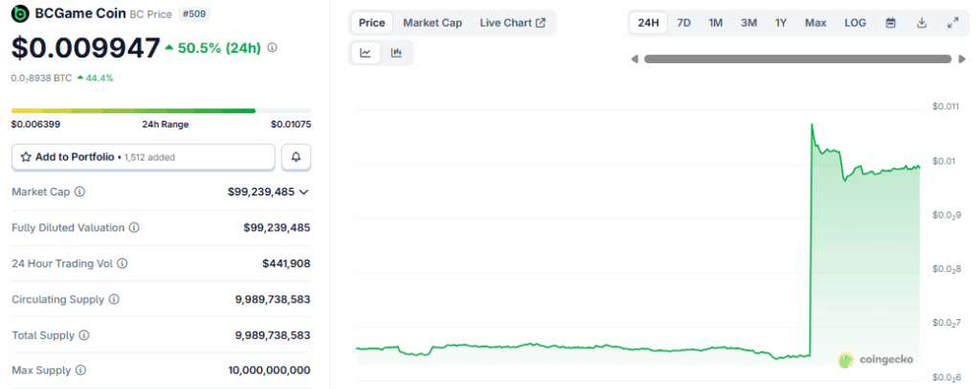
Task: Open the calendar date range picker
Action: tap(891, 23)
